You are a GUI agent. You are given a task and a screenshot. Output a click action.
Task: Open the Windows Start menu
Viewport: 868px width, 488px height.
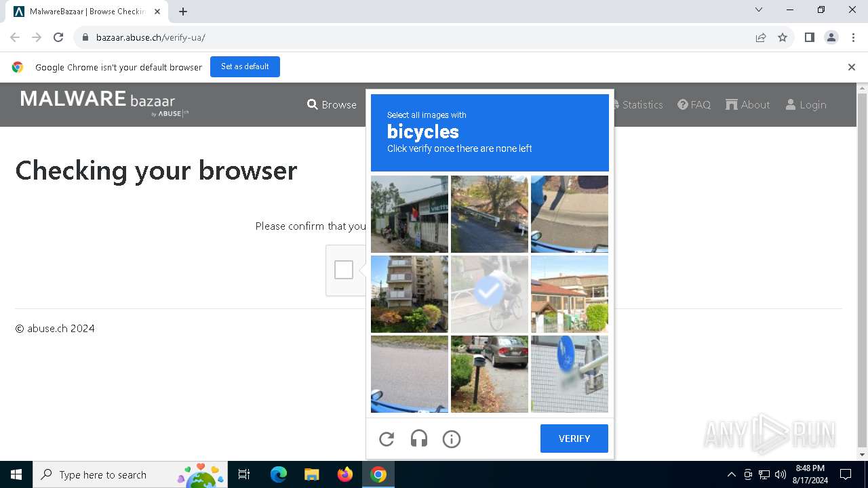point(16,474)
